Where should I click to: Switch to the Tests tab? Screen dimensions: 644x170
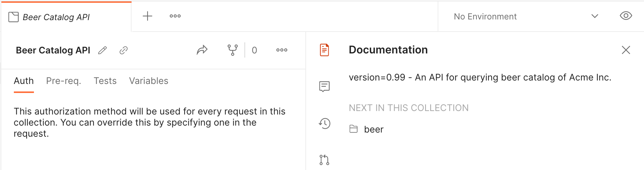tap(105, 81)
